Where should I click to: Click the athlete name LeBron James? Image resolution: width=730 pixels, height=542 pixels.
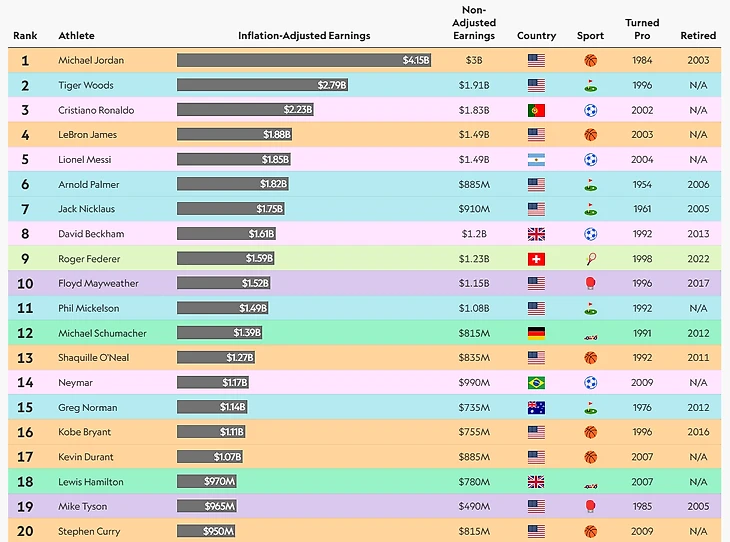point(88,135)
